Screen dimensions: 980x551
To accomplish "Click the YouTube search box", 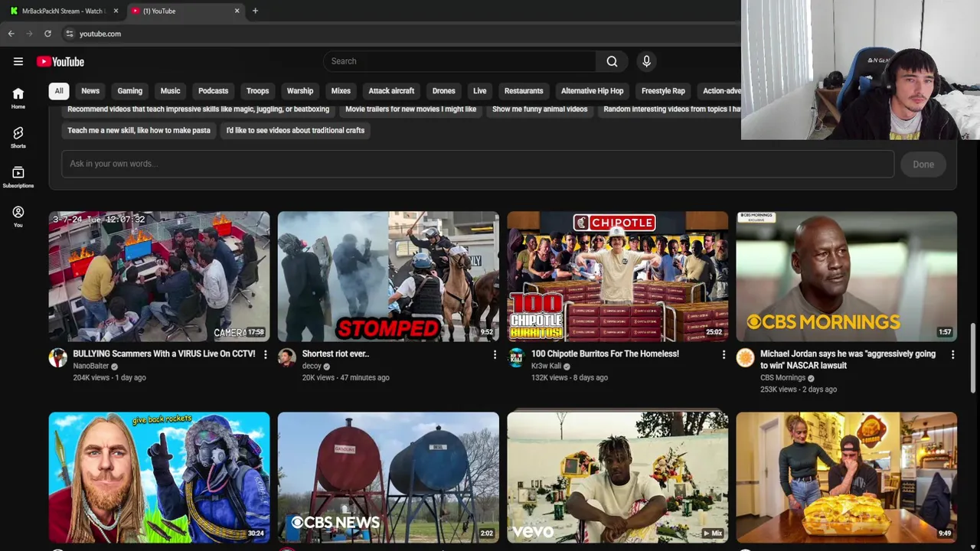I will pos(459,61).
